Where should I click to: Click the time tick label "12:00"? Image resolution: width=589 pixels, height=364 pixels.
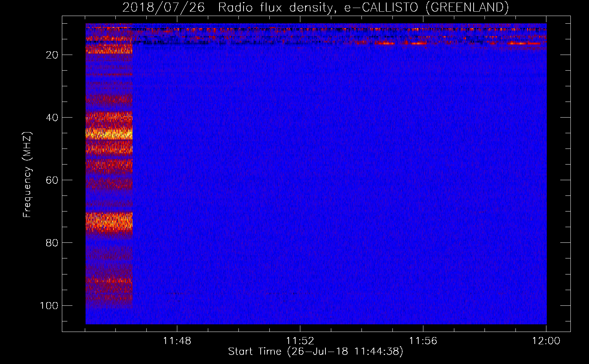coord(546,341)
